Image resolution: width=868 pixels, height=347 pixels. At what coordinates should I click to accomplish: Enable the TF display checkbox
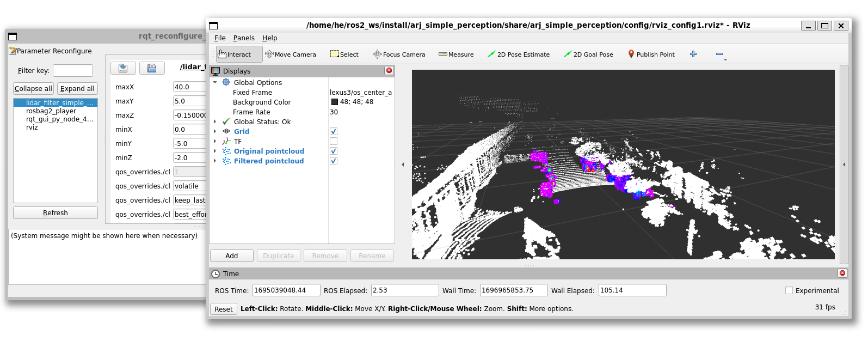click(334, 141)
